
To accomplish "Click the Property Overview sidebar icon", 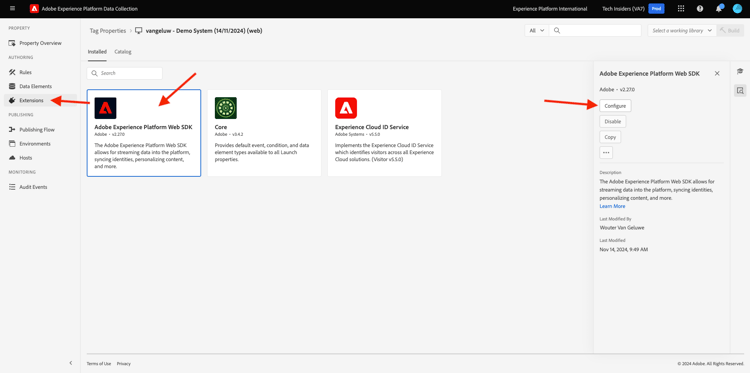I will click(12, 43).
